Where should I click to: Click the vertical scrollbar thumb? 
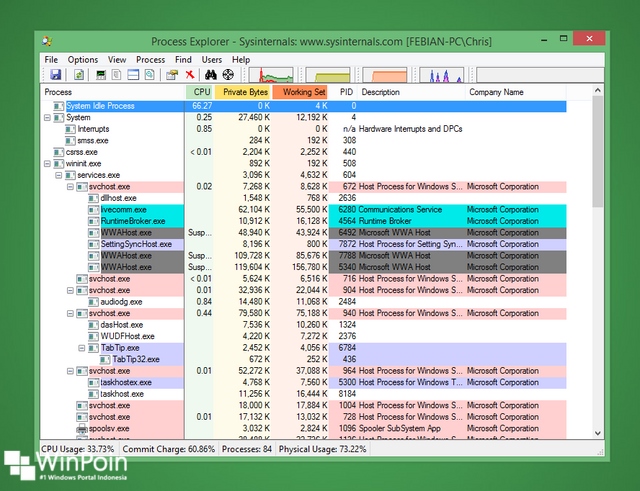[x=598, y=151]
